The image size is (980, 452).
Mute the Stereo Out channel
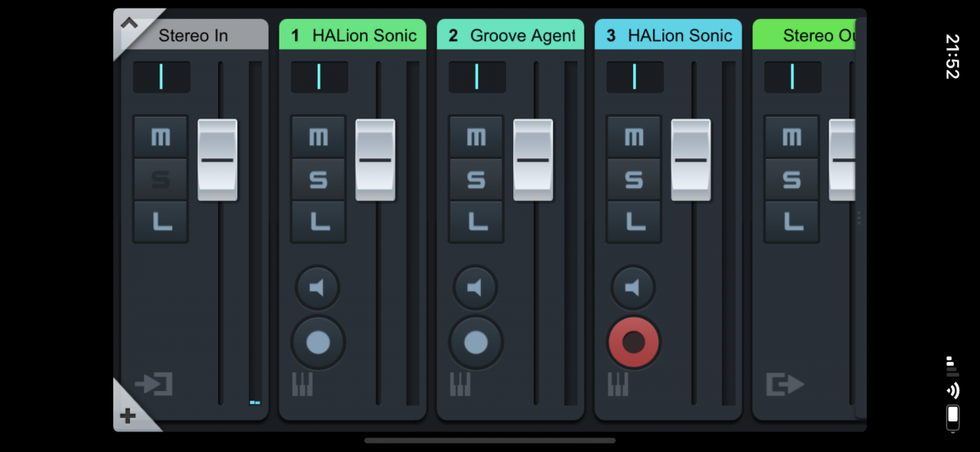(792, 137)
